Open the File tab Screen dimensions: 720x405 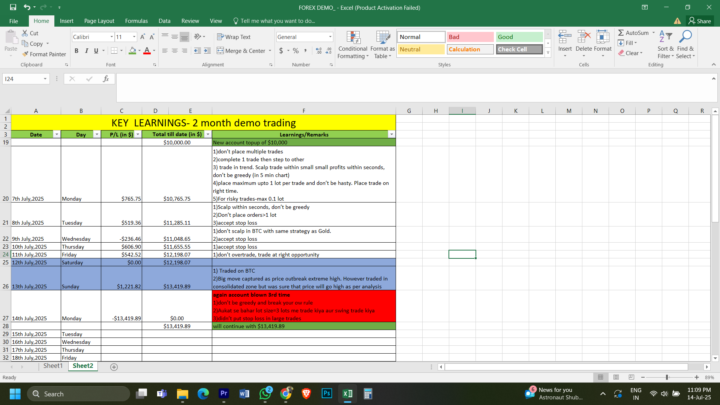click(13, 21)
